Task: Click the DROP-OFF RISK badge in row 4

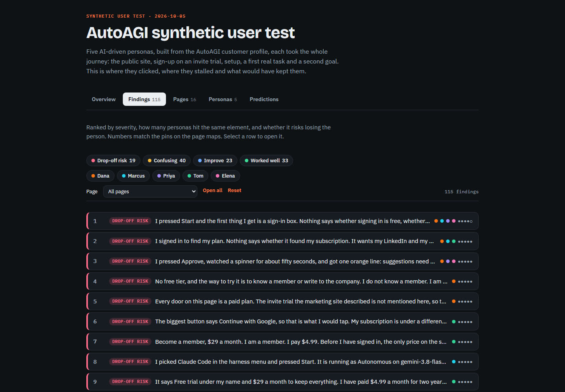Action: pos(130,281)
